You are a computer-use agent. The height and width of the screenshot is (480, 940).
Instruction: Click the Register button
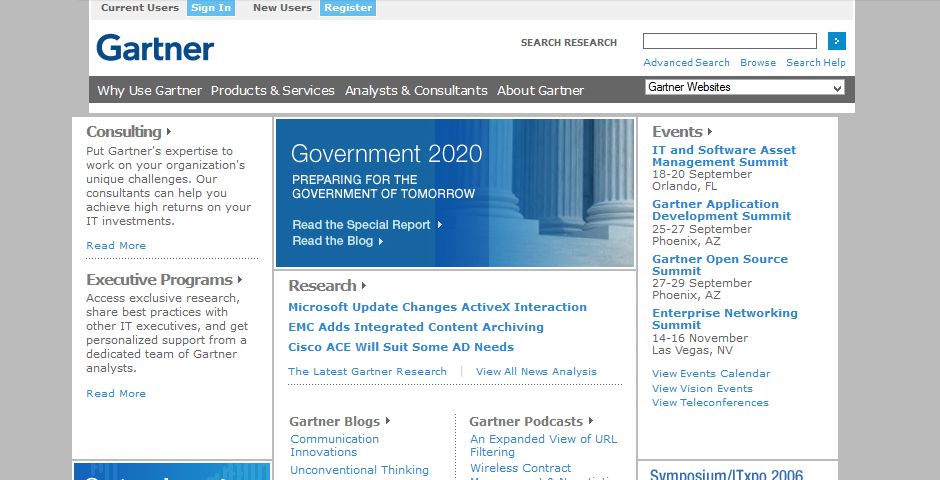[348, 8]
